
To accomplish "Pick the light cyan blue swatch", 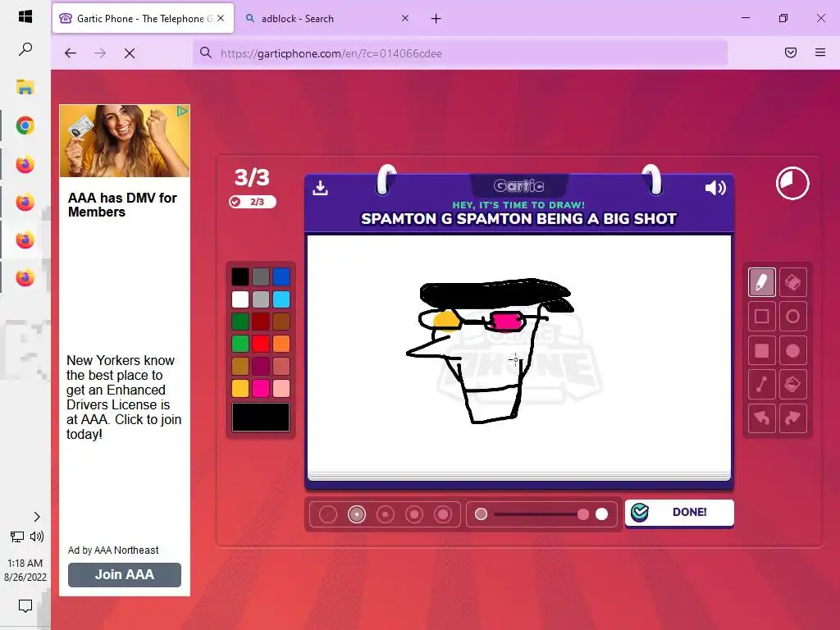I will tap(281, 299).
